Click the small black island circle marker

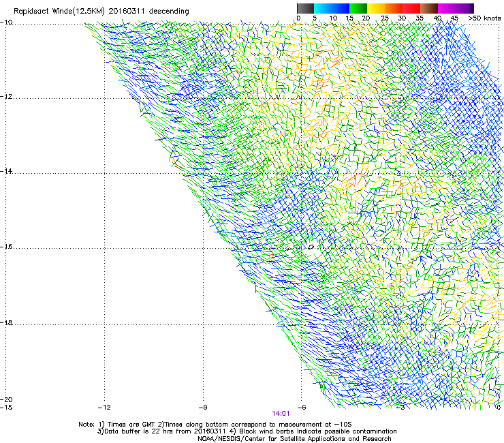click(x=311, y=247)
